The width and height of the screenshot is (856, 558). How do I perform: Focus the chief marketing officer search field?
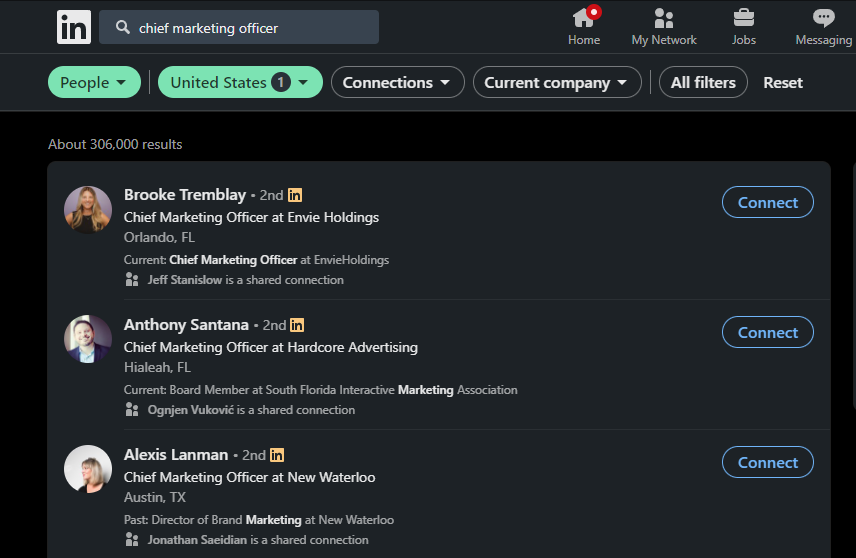pos(239,27)
